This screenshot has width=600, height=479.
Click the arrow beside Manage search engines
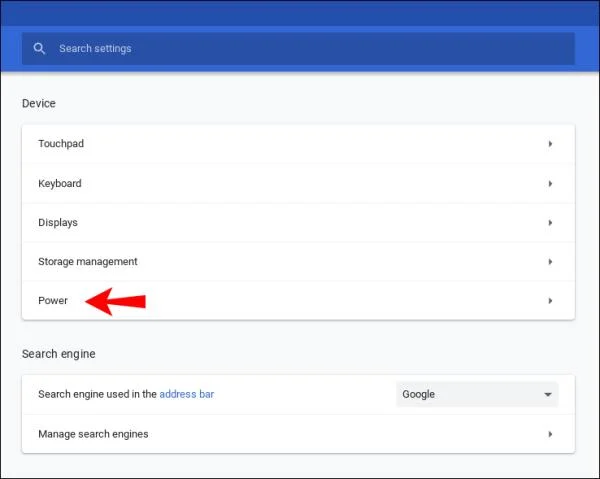550,434
